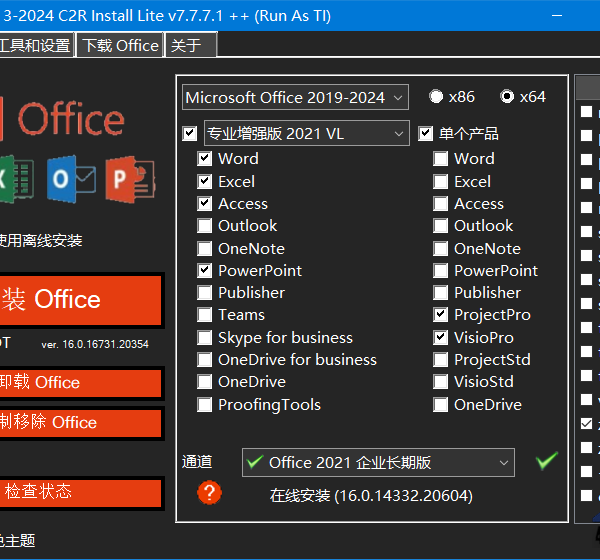Toggle the 单个产品 checkbox
Viewport: 600px width, 560px height.
pos(426,133)
